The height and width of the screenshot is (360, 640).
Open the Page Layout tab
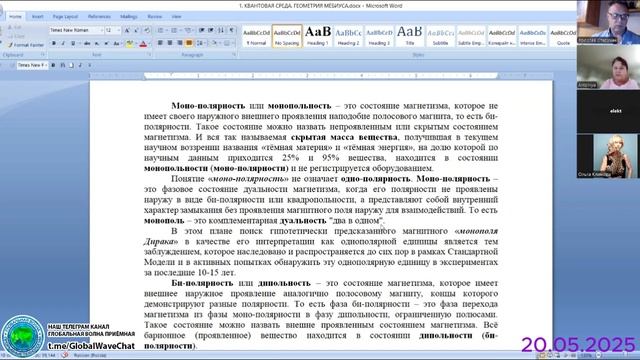pos(65,17)
